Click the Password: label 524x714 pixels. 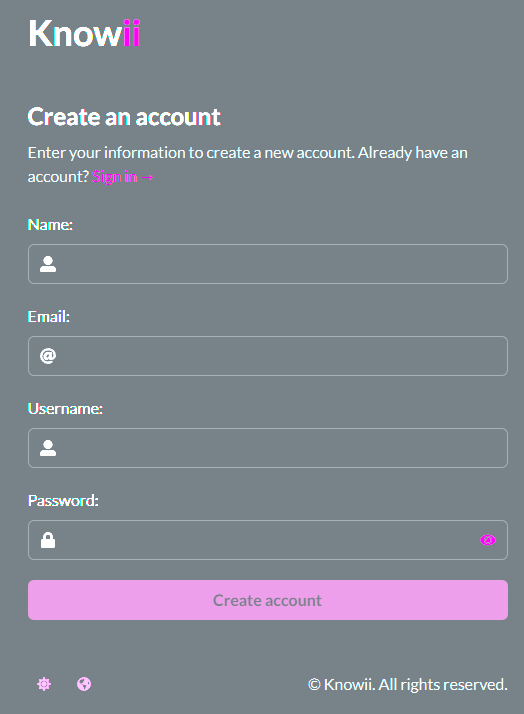tap(63, 500)
